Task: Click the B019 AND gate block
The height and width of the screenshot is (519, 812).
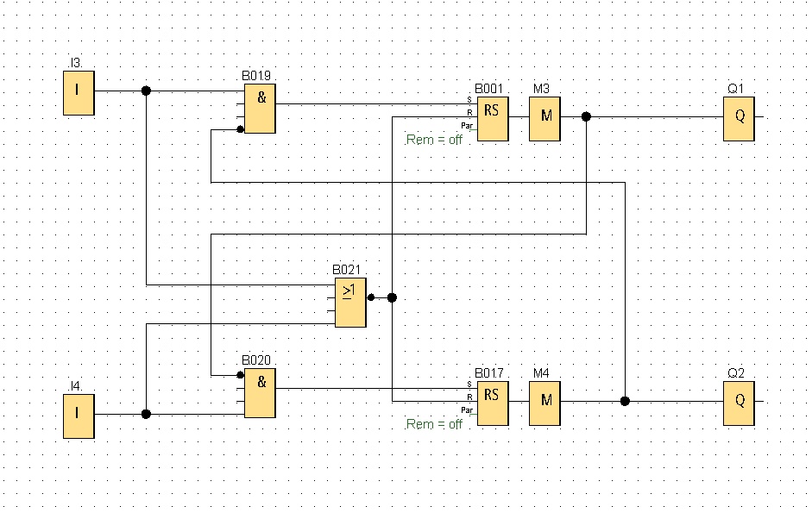Action: coord(261,109)
